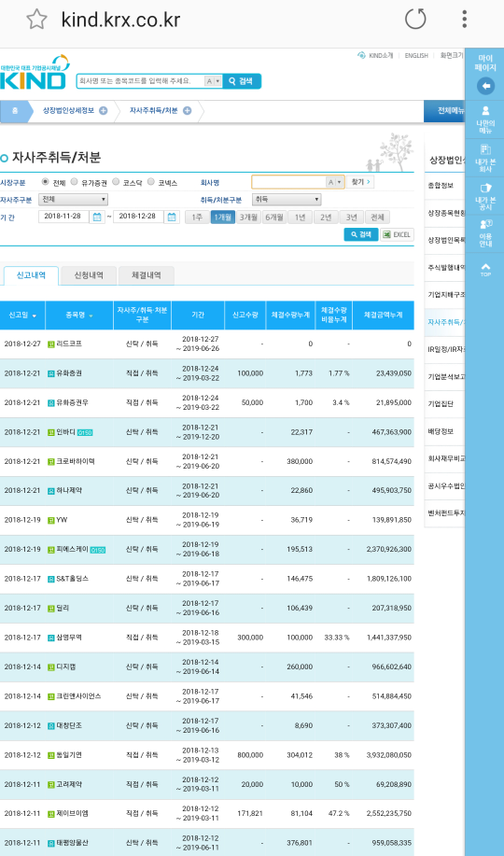Select 전체 market radio button
This screenshot has width=504, height=856.
click(x=46, y=182)
